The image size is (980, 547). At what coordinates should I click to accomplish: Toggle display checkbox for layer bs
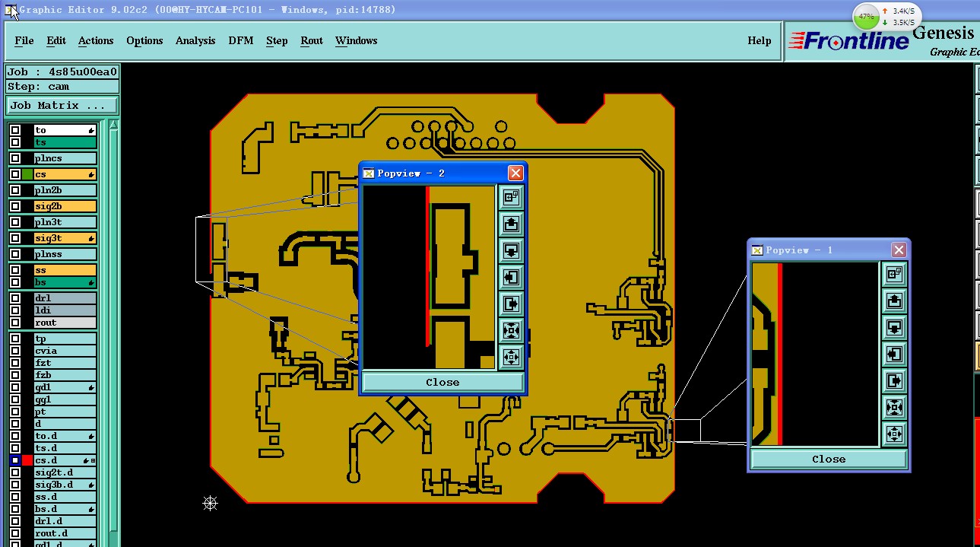click(x=15, y=282)
